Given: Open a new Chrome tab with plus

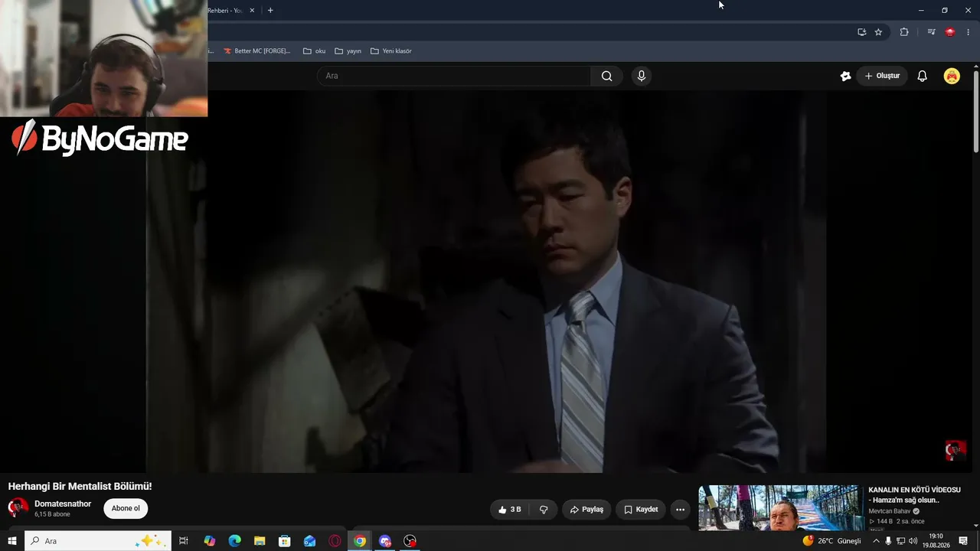Looking at the screenshot, I should point(270,11).
